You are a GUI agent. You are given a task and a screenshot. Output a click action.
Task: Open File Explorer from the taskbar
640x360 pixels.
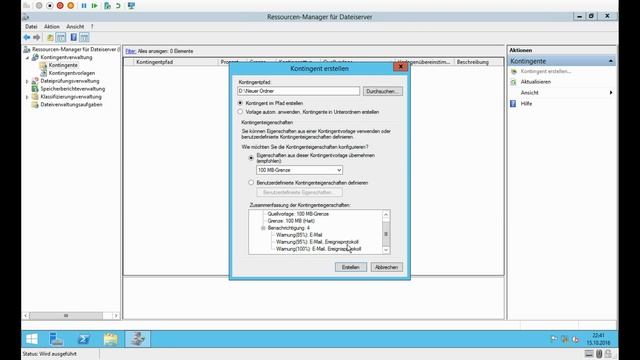(111, 339)
